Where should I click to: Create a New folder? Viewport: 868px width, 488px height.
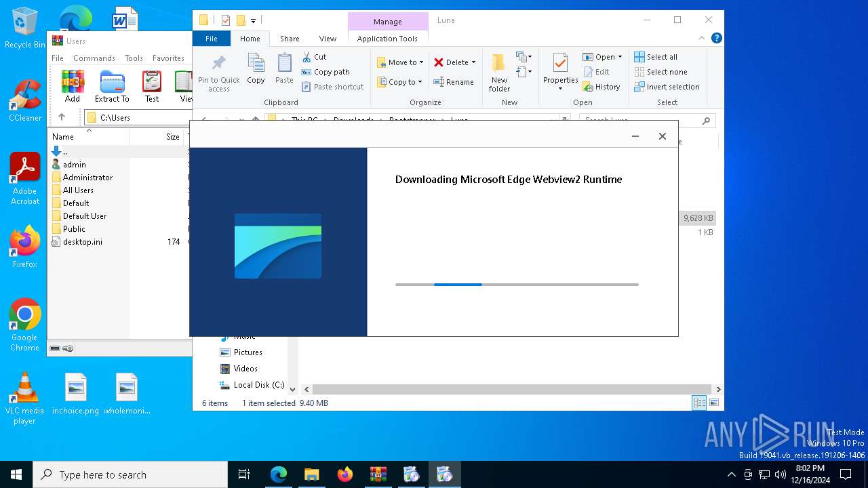coord(499,73)
